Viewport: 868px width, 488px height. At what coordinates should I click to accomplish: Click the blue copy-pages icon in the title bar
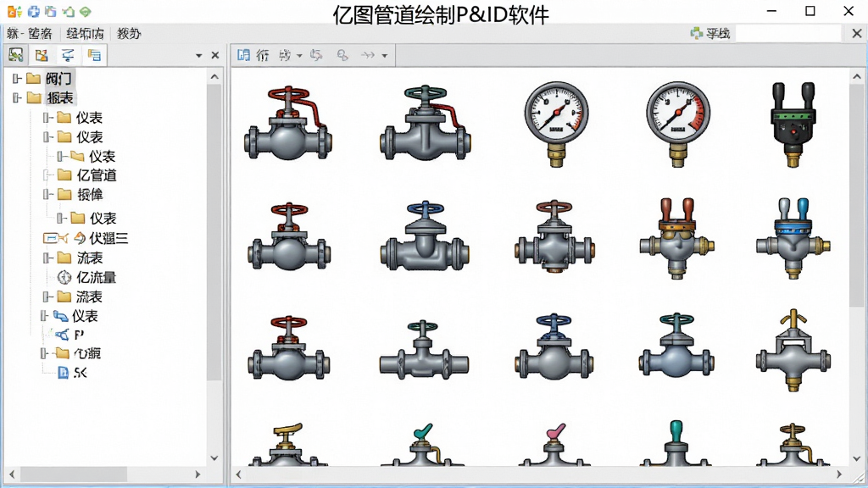[51, 11]
